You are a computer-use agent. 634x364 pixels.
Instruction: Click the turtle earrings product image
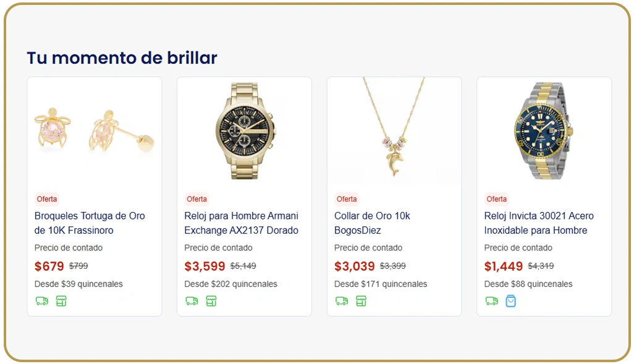[94, 131]
